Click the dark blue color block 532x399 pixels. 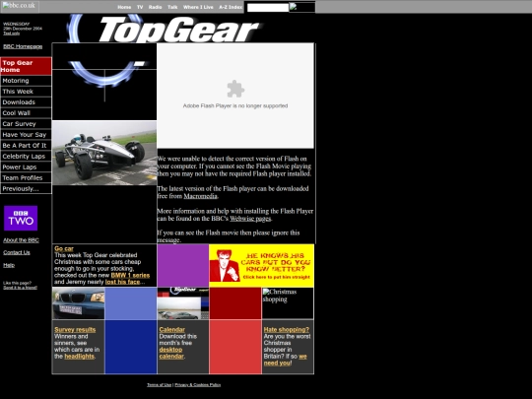click(x=131, y=347)
